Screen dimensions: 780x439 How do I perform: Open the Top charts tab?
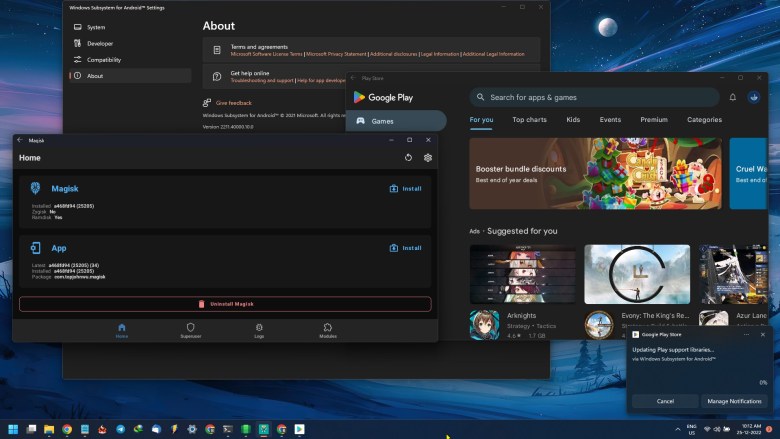(529, 120)
